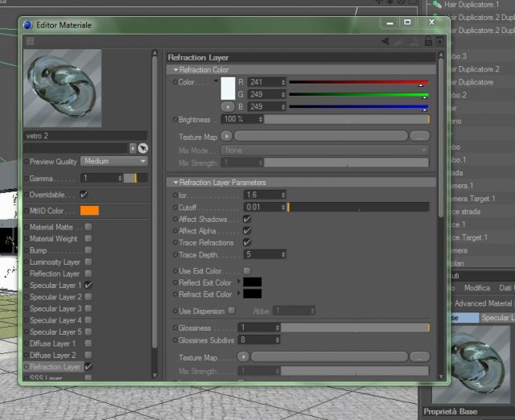Click the material picker cursor icon

pos(143,148)
